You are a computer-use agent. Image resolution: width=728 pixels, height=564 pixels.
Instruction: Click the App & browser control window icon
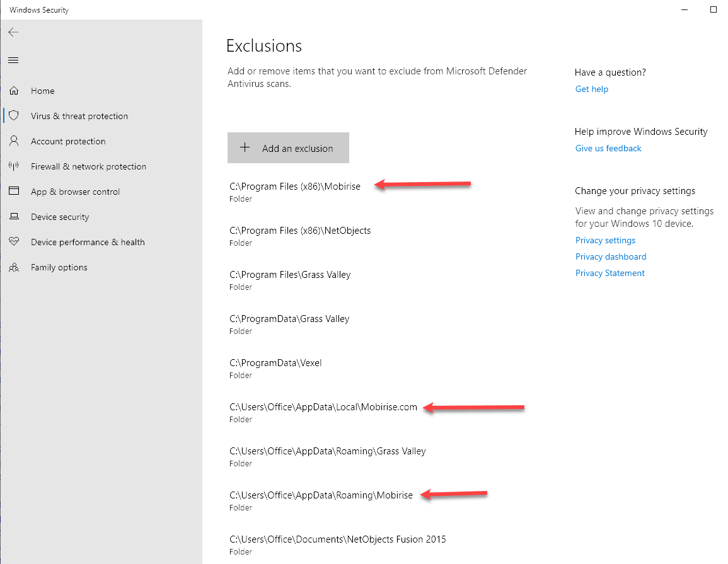14,192
